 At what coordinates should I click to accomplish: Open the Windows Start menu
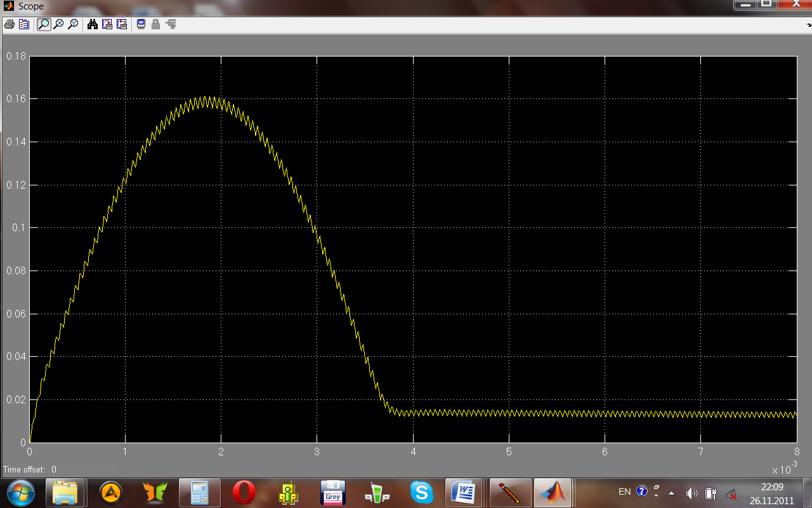tap(20, 493)
